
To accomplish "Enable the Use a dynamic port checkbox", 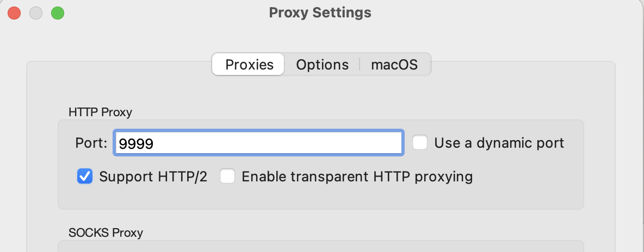I will (x=420, y=143).
